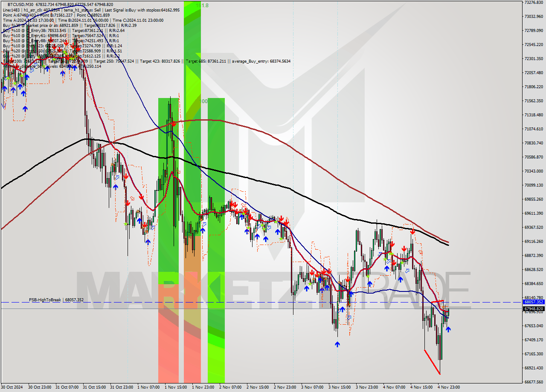Image resolution: width=546 pixels, height=392 pixels.
Task: Click the 70099.130 price axis label
Action: click(x=534, y=185)
